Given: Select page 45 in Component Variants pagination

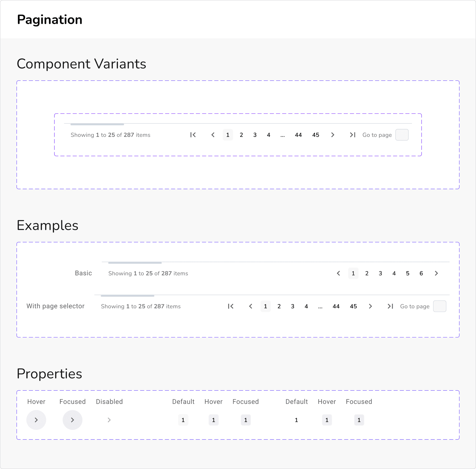Looking at the screenshot, I should coord(316,135).
